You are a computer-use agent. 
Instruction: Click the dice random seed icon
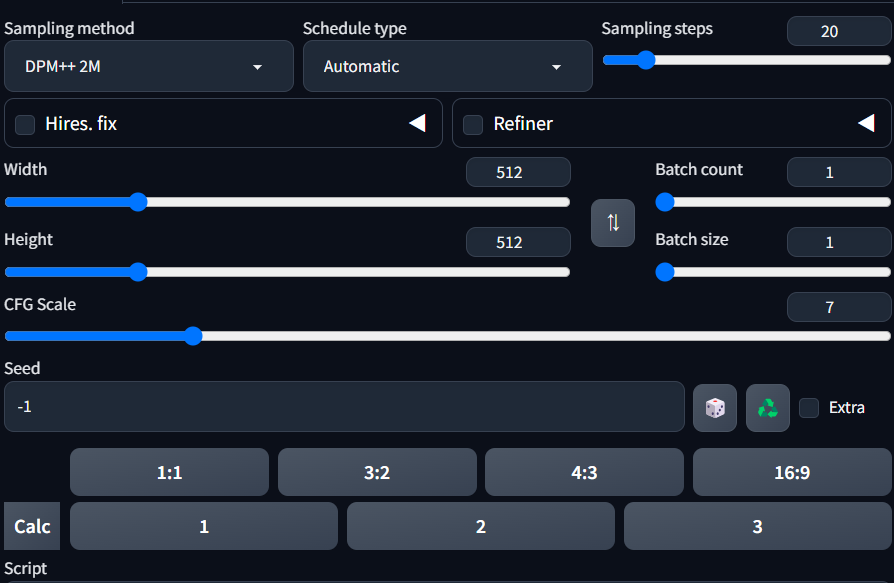714,408
